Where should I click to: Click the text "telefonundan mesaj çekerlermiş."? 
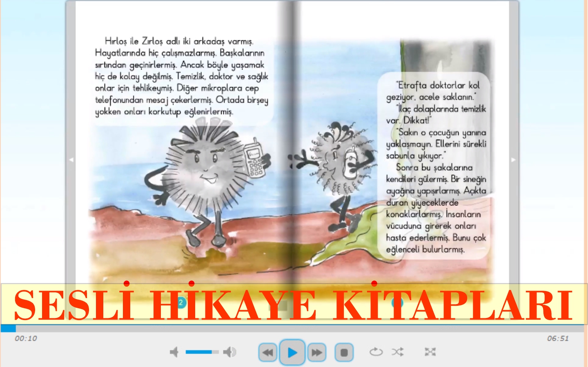pyautogui.click(x=154, y=100)
